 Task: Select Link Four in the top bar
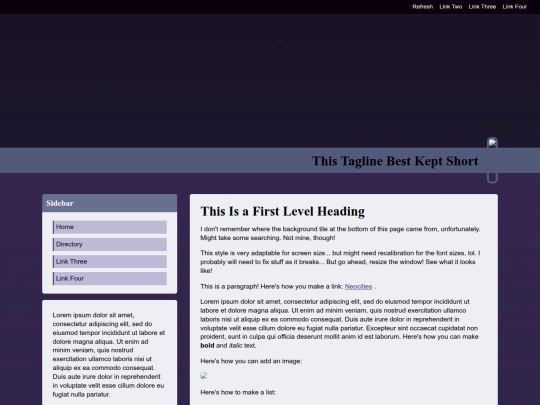(x=515, y=7)
